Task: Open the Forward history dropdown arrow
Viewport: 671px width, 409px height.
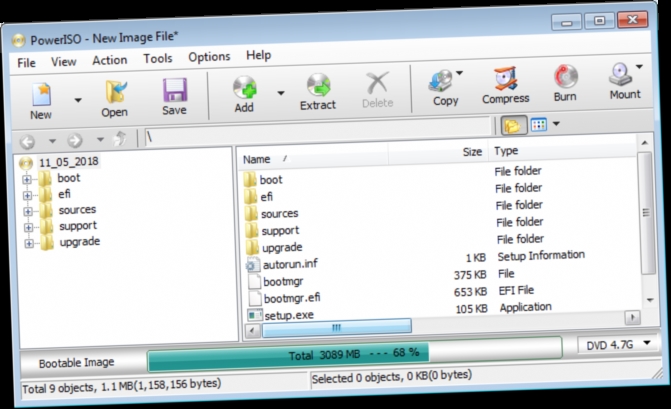Action: coord(100,139)
